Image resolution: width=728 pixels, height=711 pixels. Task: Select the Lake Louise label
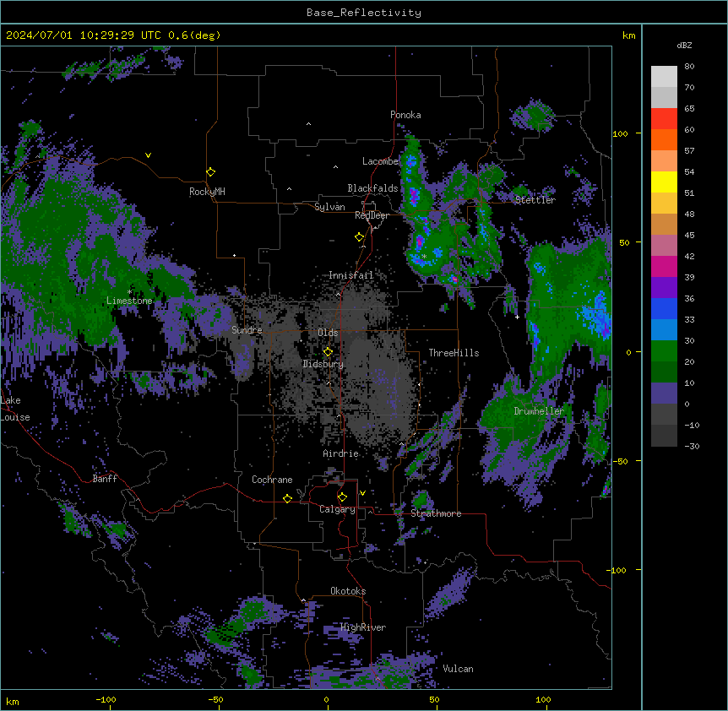pyautogui.click(x=15, y=409)
